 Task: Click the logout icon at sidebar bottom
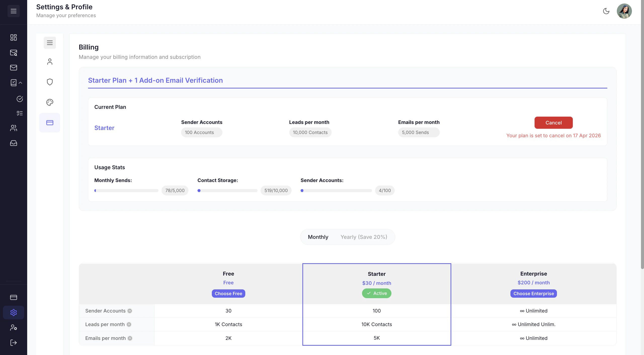(x=14, y=342)
